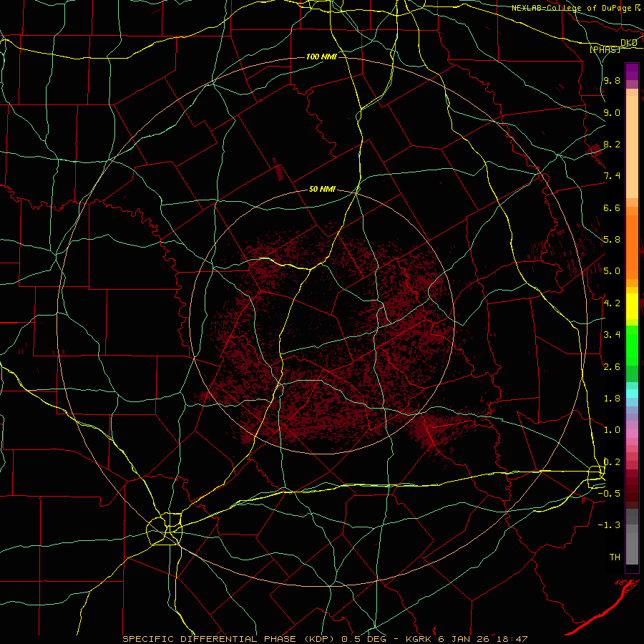Click the 4.2 value on the color scale
Screen dimensions: 644x644
(x=612, y=303)
